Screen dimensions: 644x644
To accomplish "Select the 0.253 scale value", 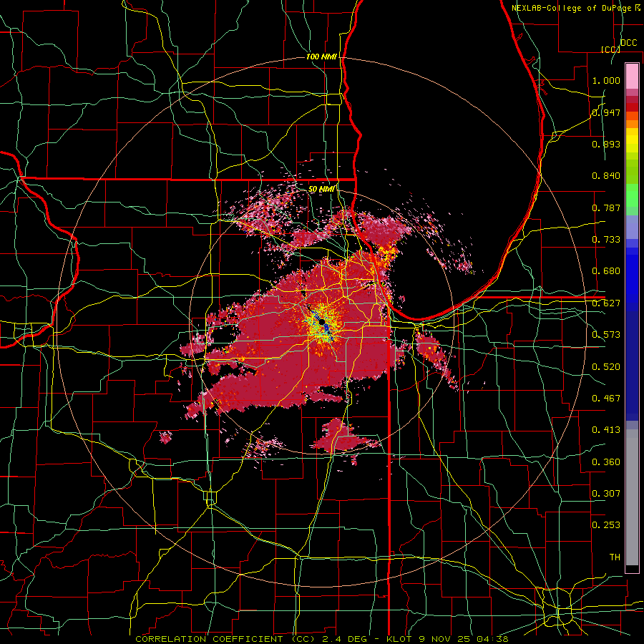I will (606, 525).
